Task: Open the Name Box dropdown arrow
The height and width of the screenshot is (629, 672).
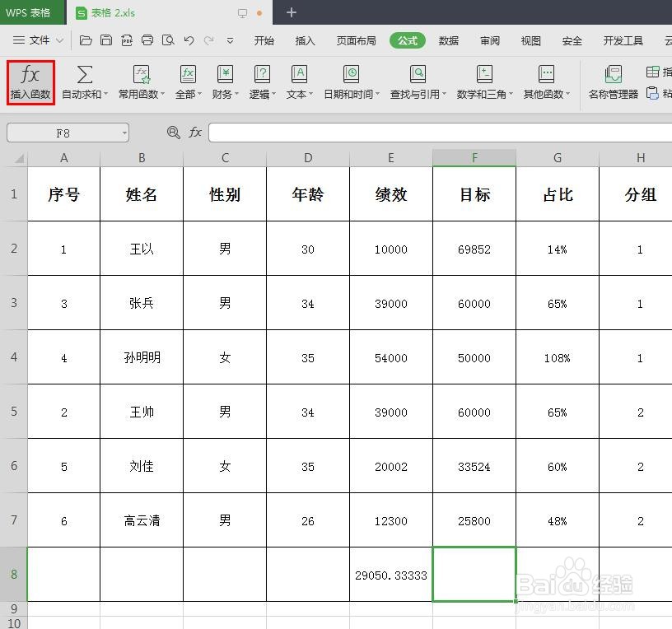Action: click(x=126, y=132)
